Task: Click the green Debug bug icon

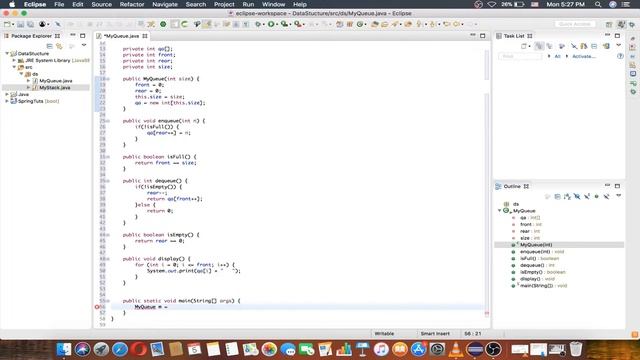Action: click(x=258, y=24)
